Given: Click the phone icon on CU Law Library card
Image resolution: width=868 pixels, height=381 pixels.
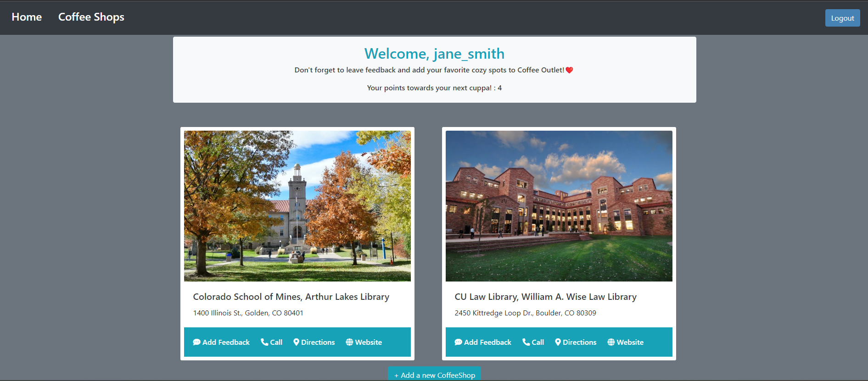Looking at the screenshot, I should click(x=526, y=342).
